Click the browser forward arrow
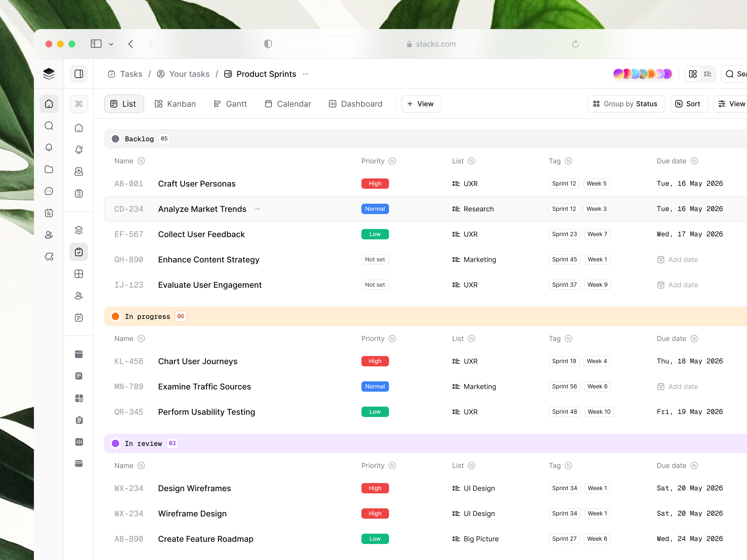 pos(151,44)
